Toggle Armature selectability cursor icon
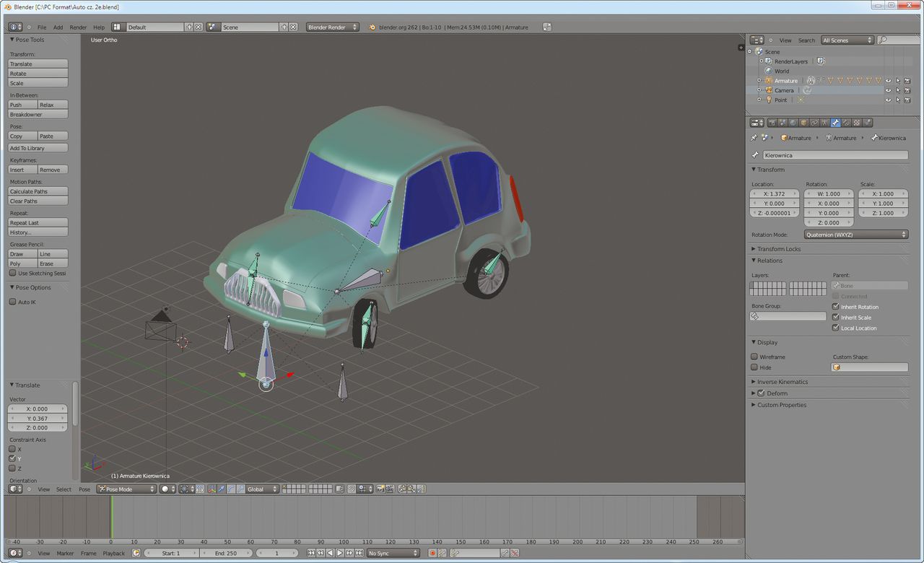This screenshot has width=924, height=563. coord(898,81)
